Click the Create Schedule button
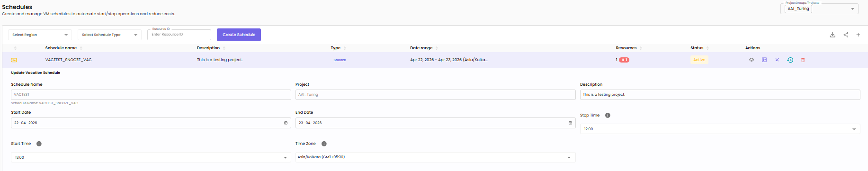Screen dimensions: 868x171 (x=239, y=35)
